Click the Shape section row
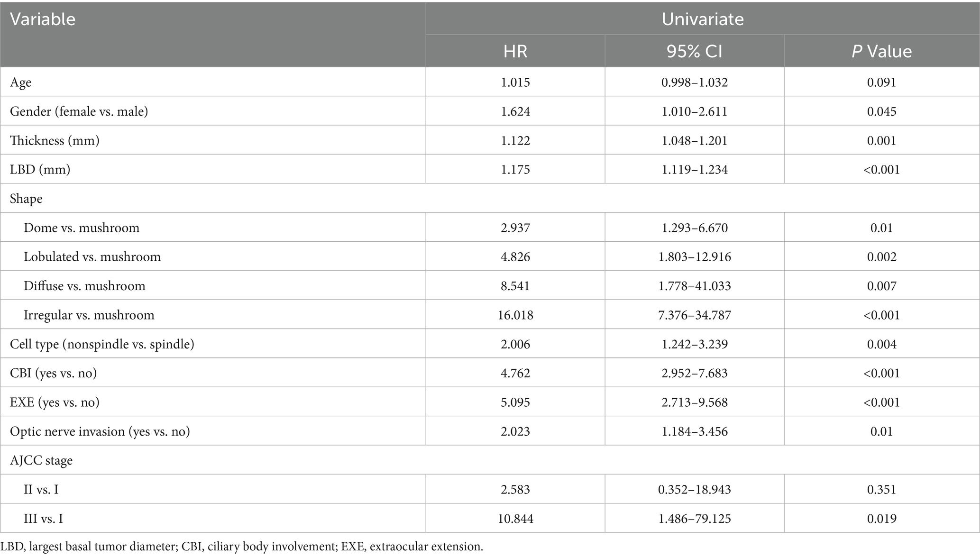 pyautogui.click(x=27, y=199)
